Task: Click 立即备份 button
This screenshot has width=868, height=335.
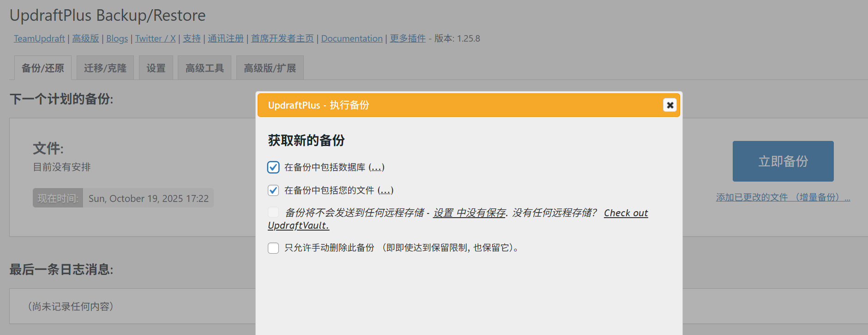Action: [783, 161]
